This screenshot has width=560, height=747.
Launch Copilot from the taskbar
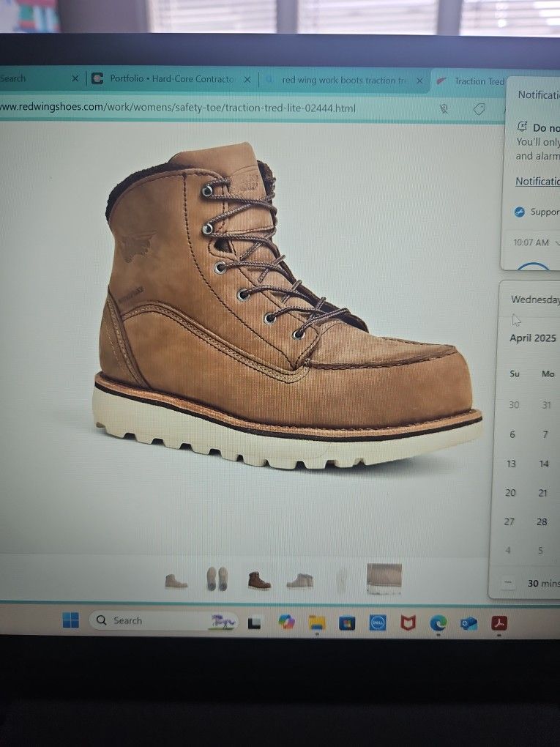pos(286,622)
